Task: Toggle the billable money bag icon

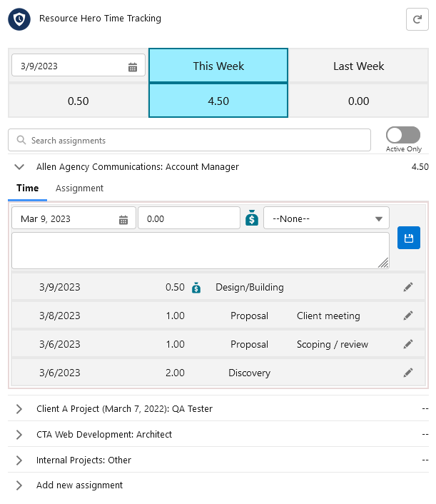Action: pyautogui.click(x=252, y=218)
